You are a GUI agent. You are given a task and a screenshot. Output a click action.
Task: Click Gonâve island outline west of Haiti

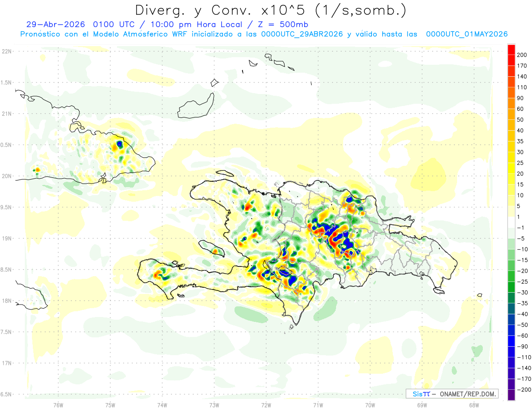[x=212, y=248]
